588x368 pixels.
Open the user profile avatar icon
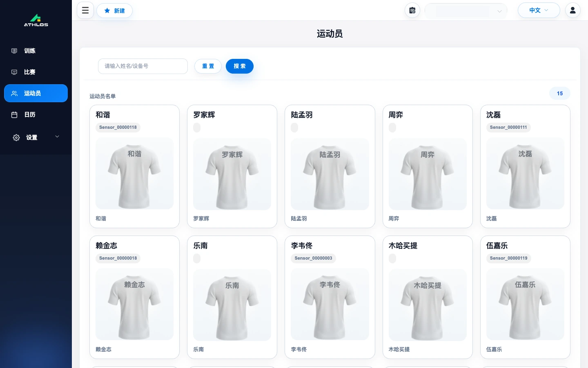(573, 10)
